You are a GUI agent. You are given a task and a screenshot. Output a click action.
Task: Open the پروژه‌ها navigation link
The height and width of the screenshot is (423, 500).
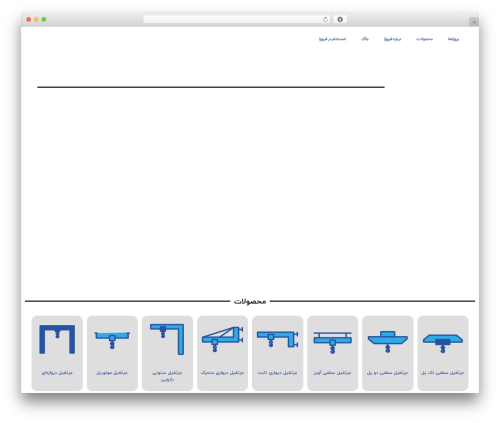453,39
